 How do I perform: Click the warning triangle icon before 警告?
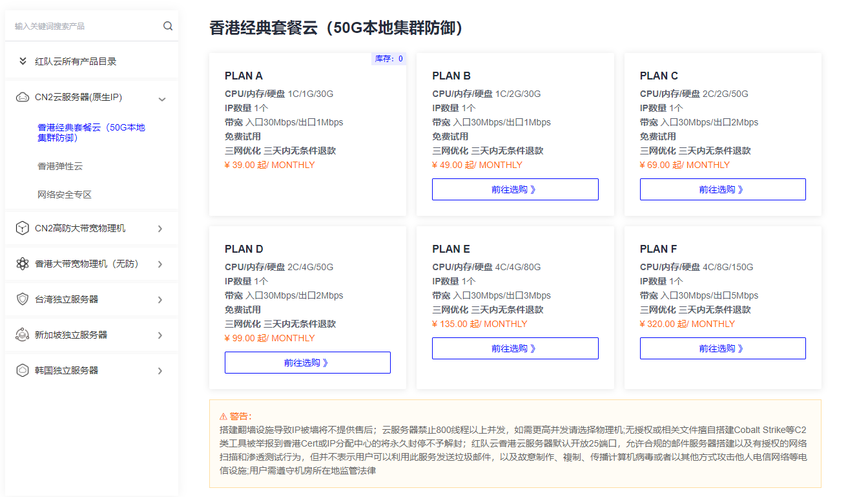[223, 417]
